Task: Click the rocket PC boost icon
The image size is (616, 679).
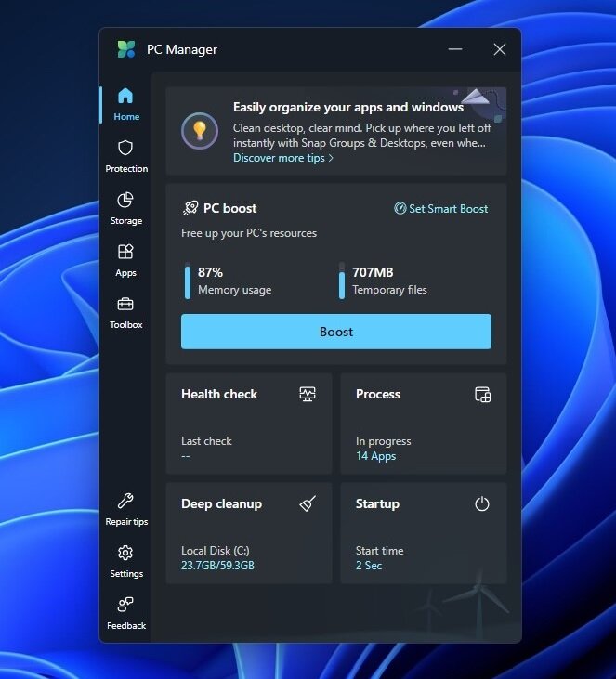Action: (x=190, y=208)
